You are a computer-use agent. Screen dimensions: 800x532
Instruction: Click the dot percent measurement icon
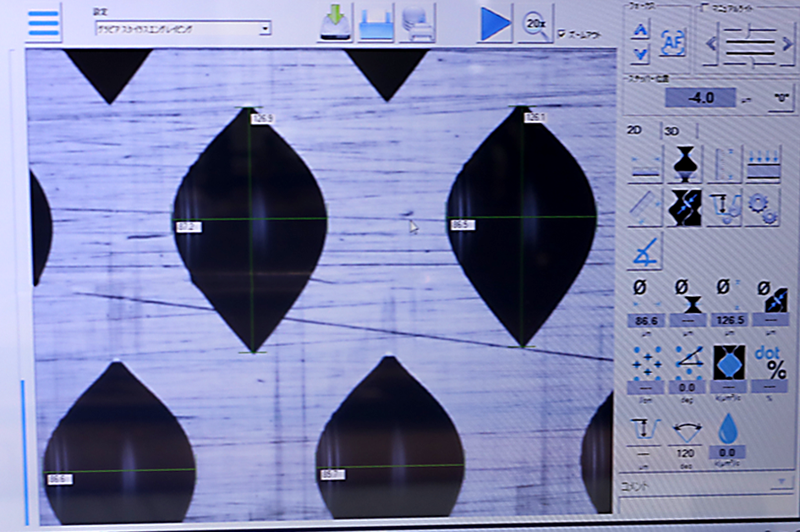[x=770, y=364]
